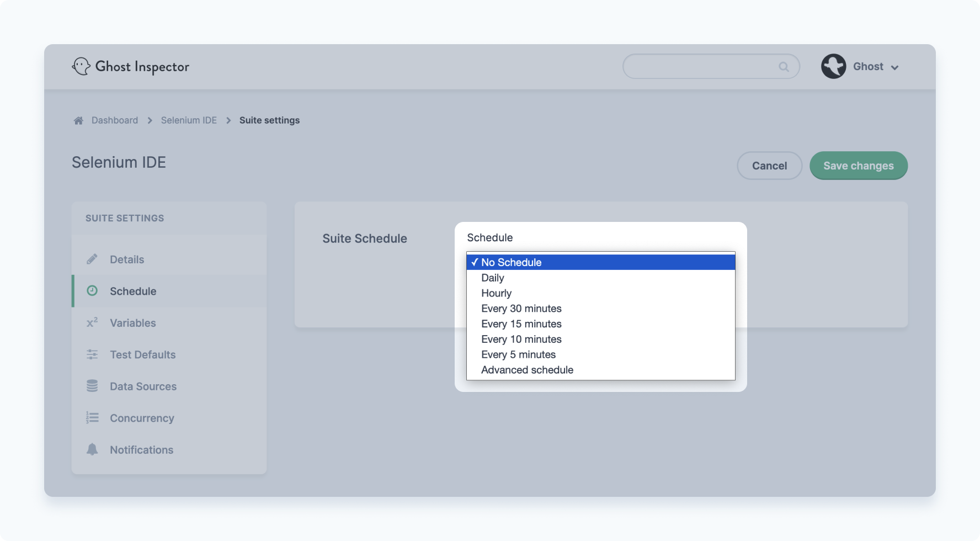Click the Schedule field label
This screenshot has height=541, width=980.
[490, 237]
